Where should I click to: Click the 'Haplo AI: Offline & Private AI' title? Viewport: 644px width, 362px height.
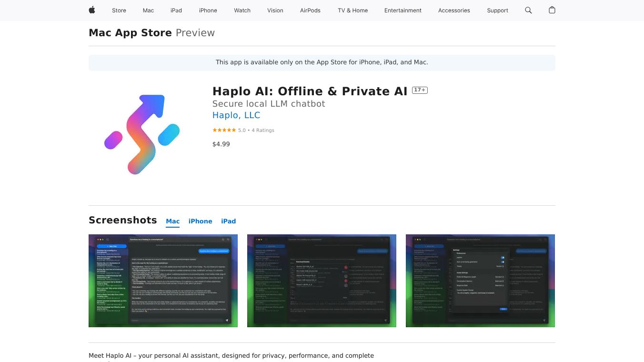click(x=310, y=91)
